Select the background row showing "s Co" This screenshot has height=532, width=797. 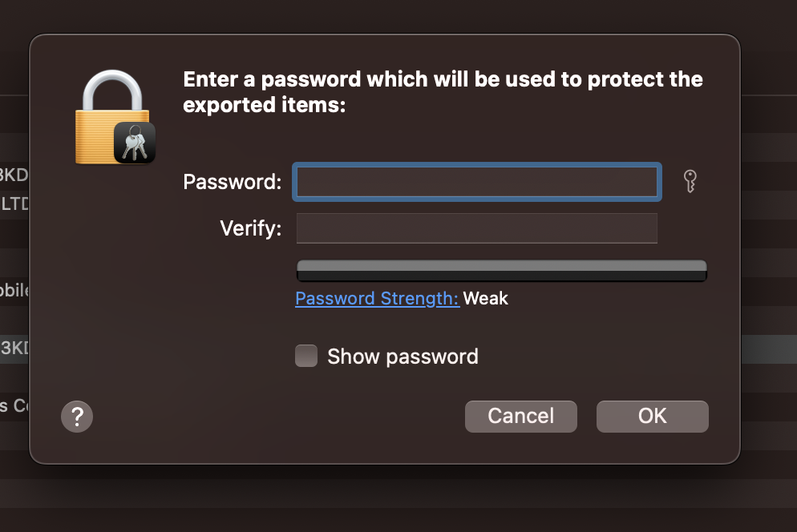(14, 406)
